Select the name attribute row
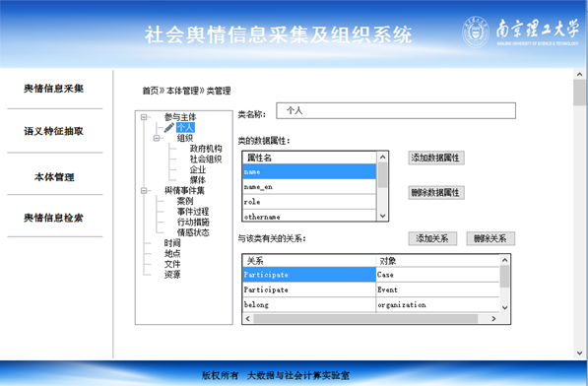 tap(309, 171)
